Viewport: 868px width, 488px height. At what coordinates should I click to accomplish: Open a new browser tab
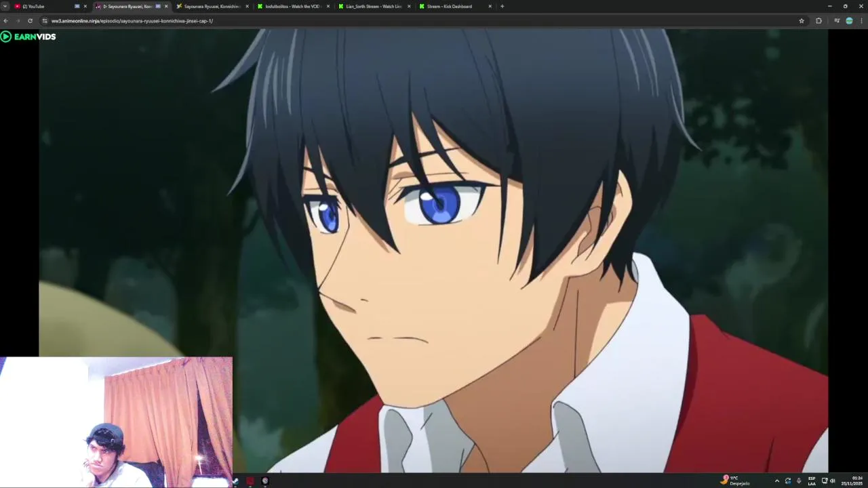coord(502,6)
